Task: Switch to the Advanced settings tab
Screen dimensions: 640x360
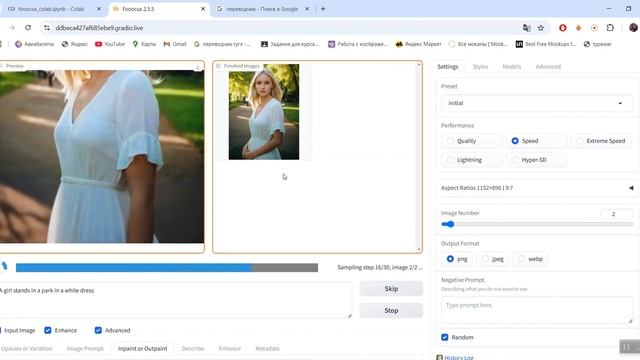Action: tap(548, 67)
